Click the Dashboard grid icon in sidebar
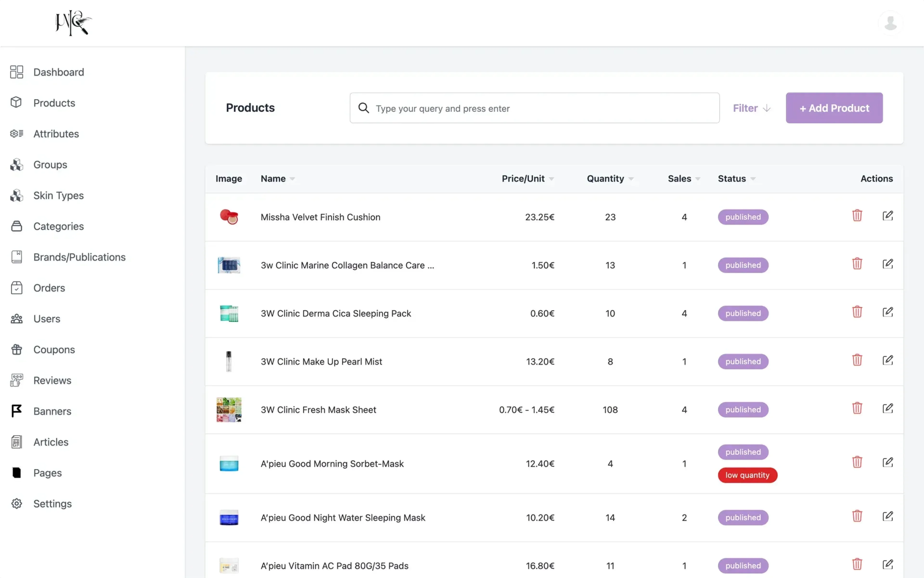Viewport: 924px width, 578px height. tap(16, 72)
